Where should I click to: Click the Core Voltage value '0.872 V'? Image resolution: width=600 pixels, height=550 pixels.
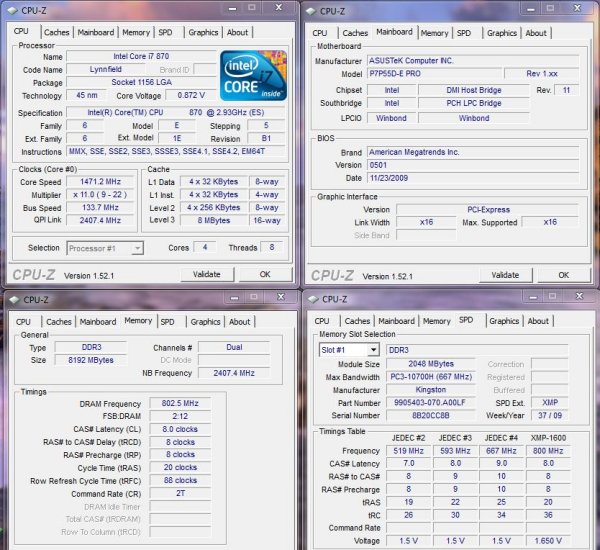click(191, 95)
